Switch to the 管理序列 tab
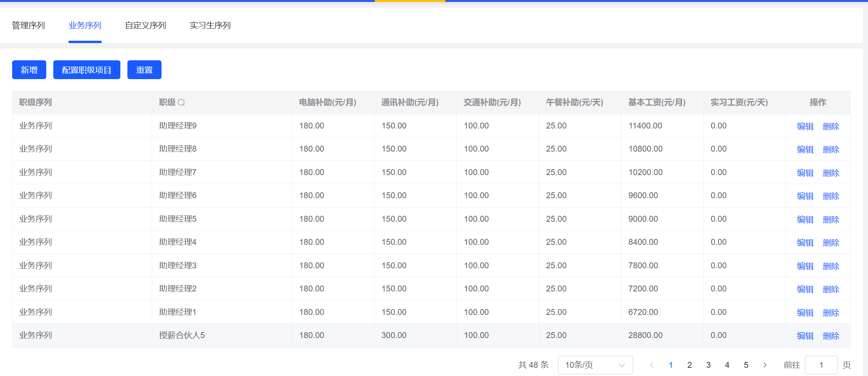Screen dimensions: 868x376 [28, 25]
